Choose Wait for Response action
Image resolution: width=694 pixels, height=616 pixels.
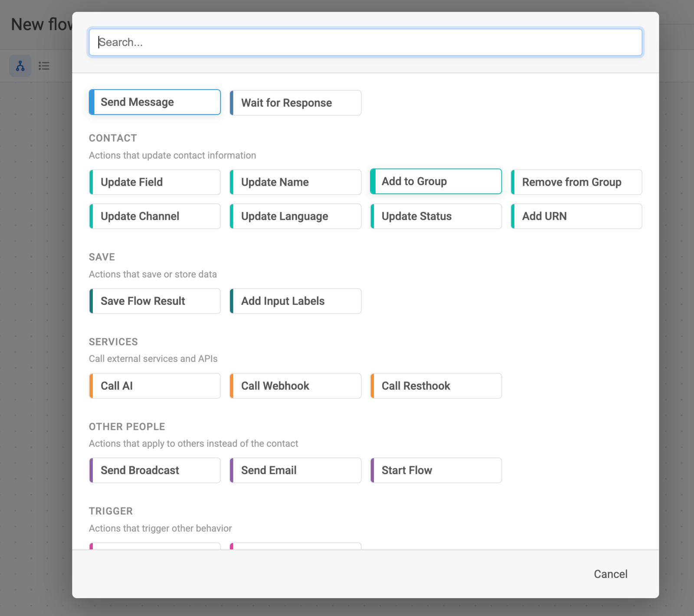(295, 103)
